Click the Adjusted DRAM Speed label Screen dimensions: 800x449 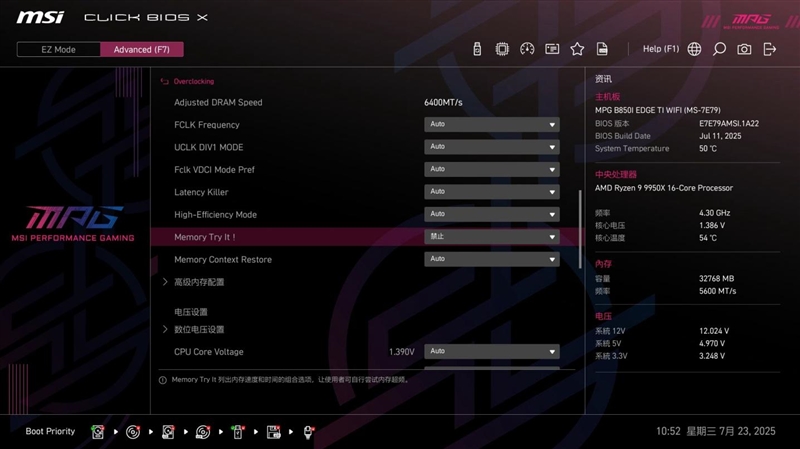(218, 103)
